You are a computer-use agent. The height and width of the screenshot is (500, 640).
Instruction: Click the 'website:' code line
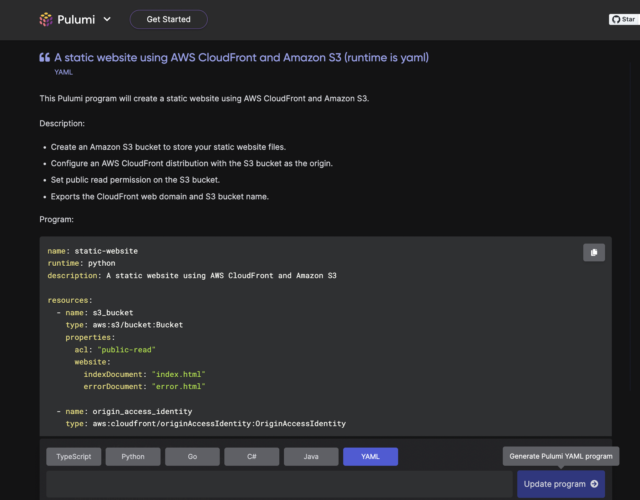(x=92, y=362)
